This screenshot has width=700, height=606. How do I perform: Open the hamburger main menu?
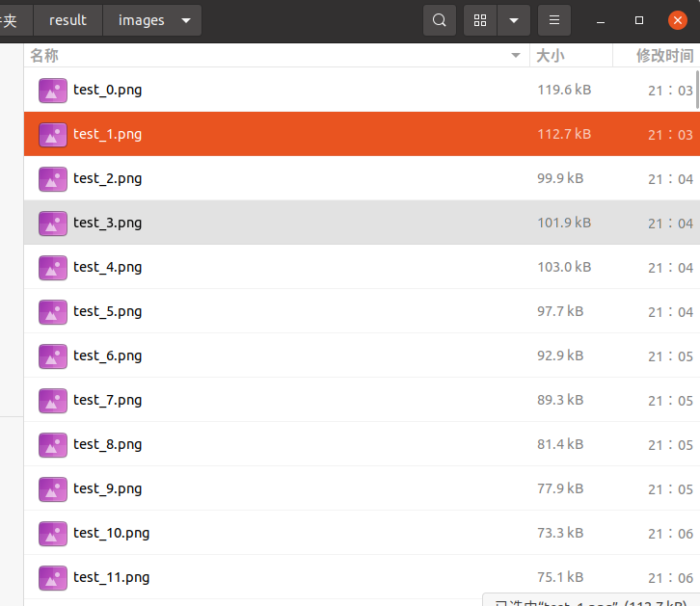(x=554, y=20)
